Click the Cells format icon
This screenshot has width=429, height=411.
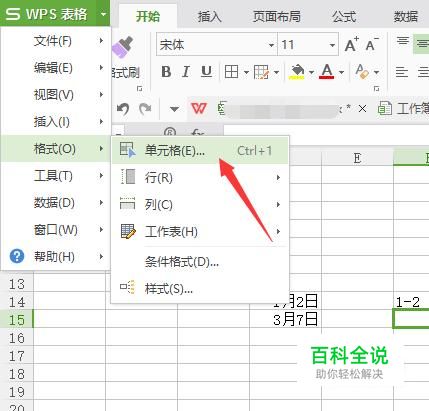128,150
